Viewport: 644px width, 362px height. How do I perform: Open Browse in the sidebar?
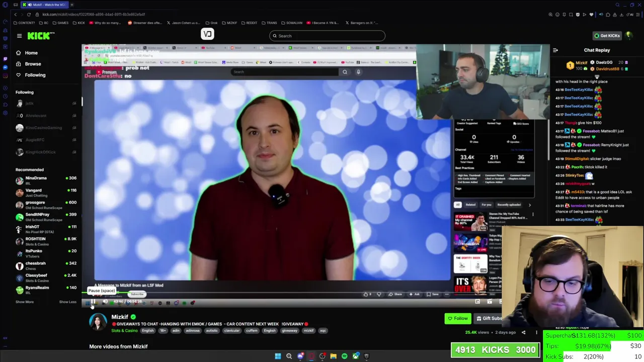click(33, 64)
